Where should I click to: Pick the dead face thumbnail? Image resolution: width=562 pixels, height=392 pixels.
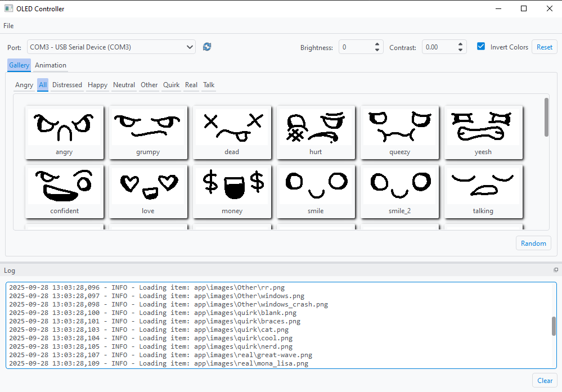point(232,132)
